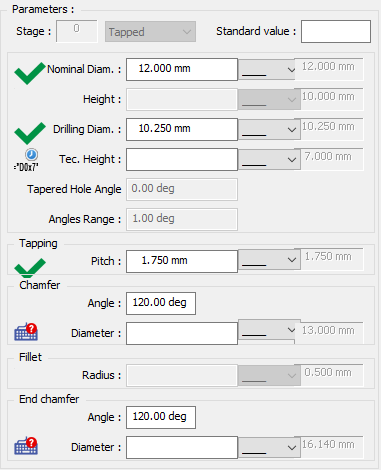Viewport: 381px width, 470px height.
Task: Click the Chamfer Angle 120.00 deg field
Action: 161,303
